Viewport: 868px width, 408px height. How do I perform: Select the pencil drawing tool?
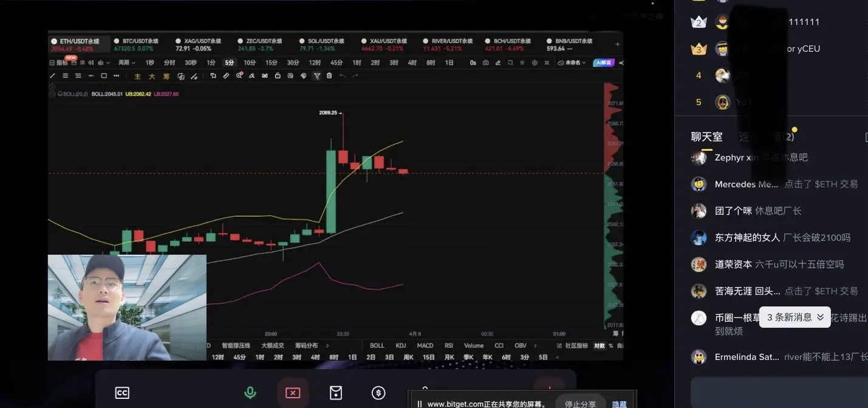(53, 75)
